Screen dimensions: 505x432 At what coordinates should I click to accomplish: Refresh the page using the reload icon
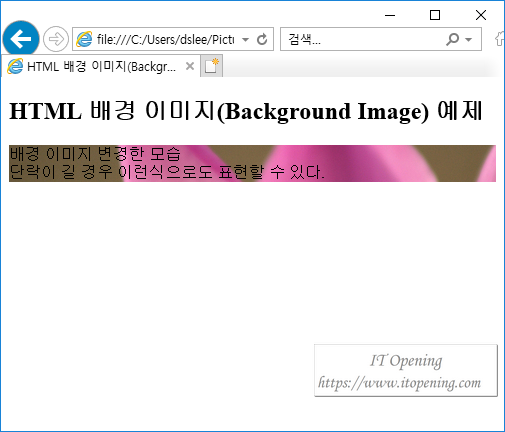point(262,39)
